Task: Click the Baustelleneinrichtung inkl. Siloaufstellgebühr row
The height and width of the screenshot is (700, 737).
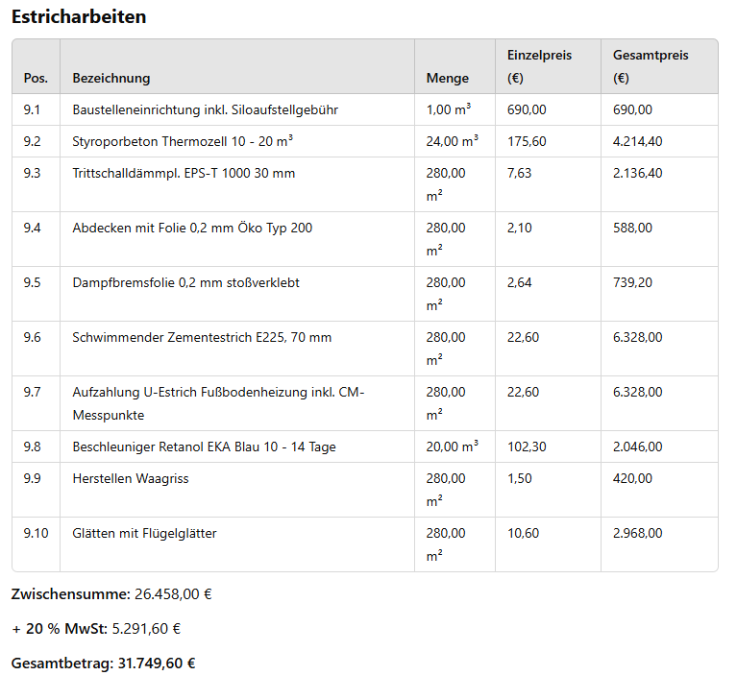Action: pos(205,109)
